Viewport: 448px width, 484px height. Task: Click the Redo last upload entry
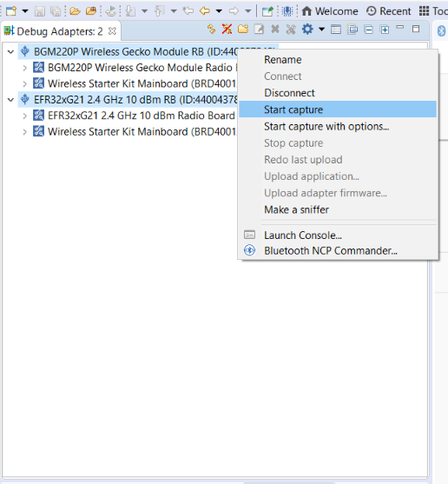pyautogui.click(x=338, y=160)
